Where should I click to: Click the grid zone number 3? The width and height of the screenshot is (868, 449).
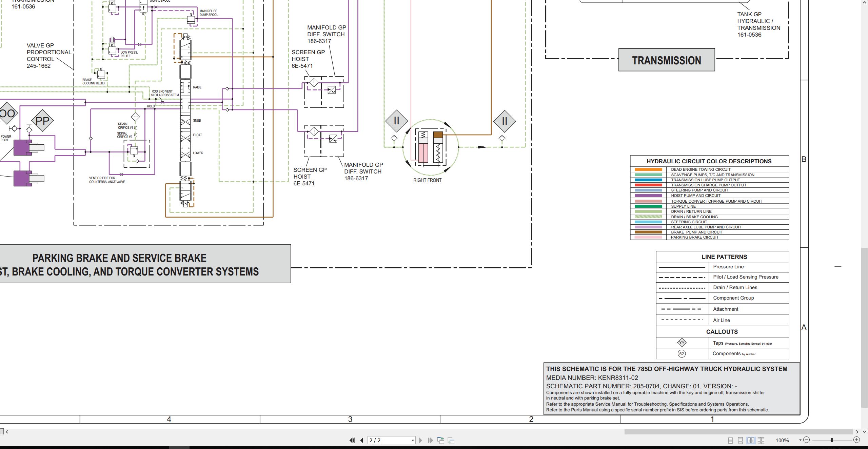pos(350,419)
